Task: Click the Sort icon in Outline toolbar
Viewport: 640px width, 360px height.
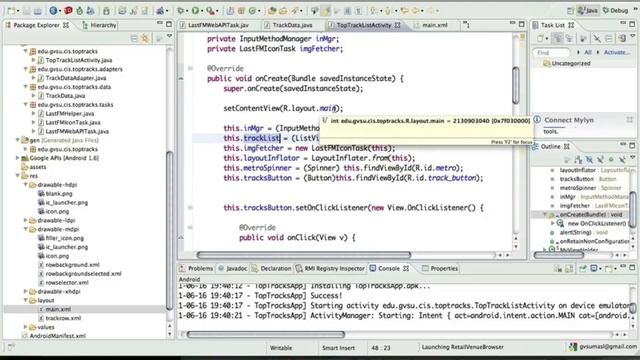Action: pos(578,160)
